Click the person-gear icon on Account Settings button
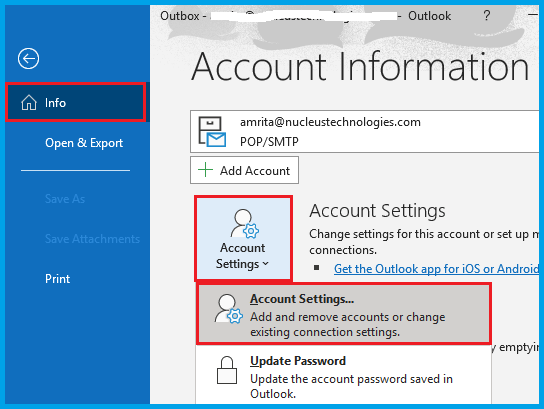 pos(245,224)
